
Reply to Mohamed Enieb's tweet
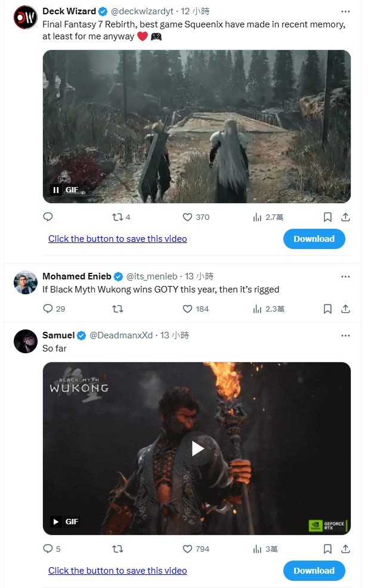48,309
